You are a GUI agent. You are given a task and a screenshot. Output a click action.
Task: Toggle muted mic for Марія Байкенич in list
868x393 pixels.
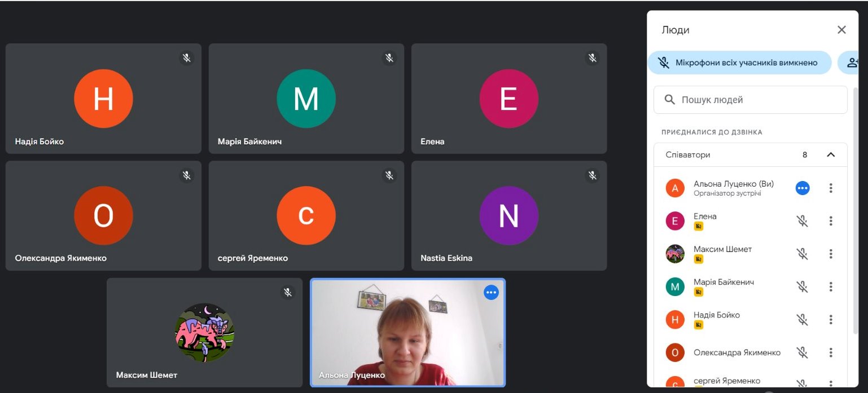tap(803, 287)
